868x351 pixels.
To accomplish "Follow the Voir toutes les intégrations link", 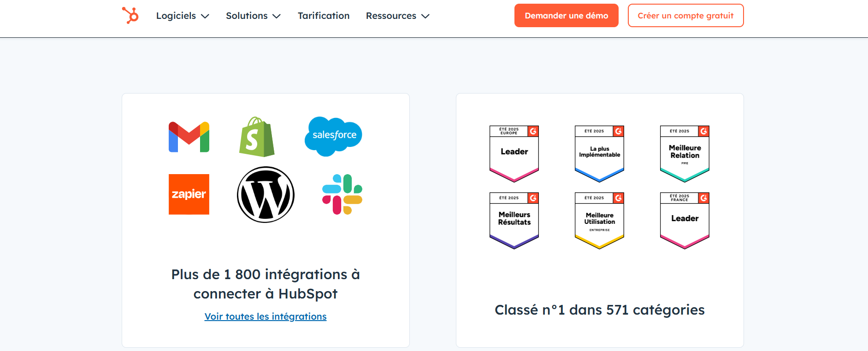I will (266, 316).
